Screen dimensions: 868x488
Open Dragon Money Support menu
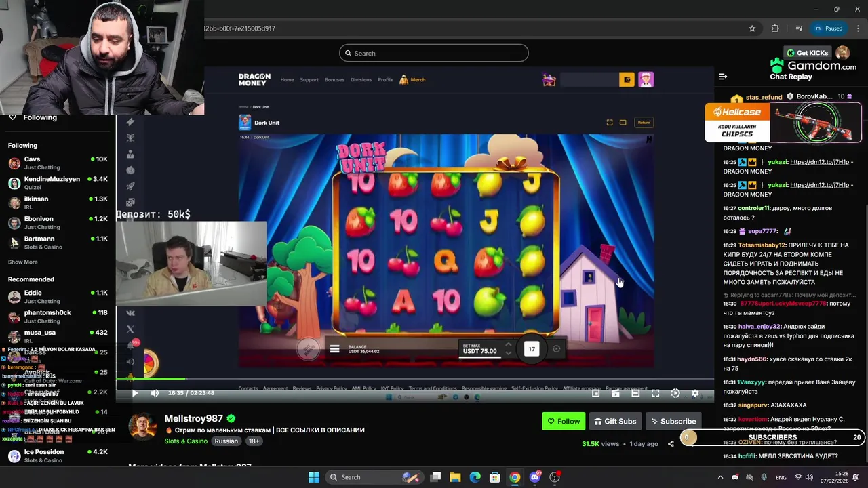point(309,80)
